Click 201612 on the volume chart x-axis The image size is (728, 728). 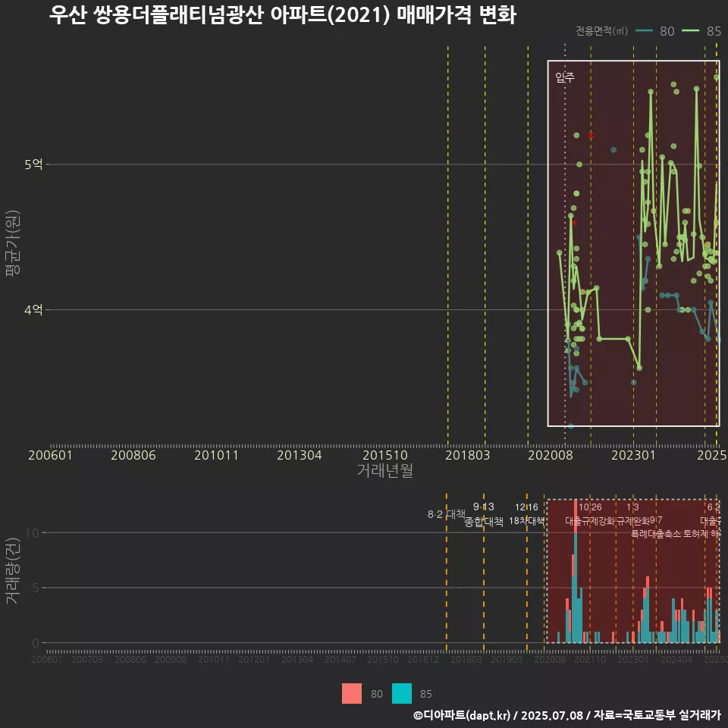tap(423, 659)
